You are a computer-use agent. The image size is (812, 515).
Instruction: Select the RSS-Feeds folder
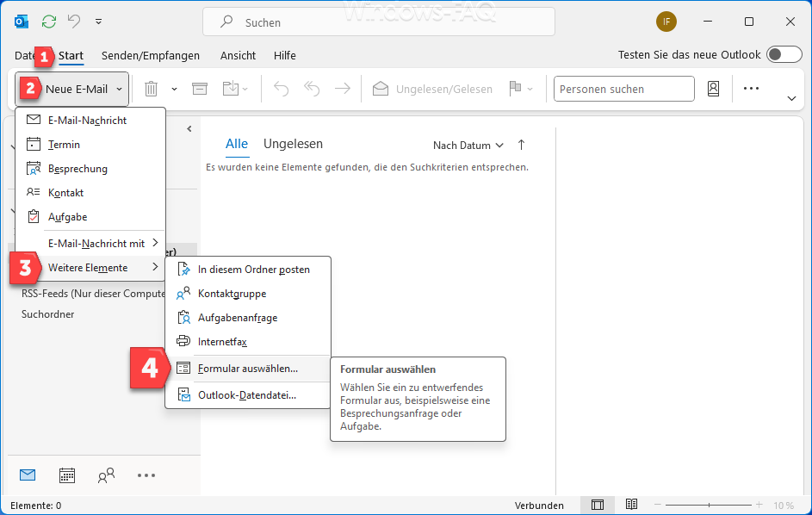(93, 294)
